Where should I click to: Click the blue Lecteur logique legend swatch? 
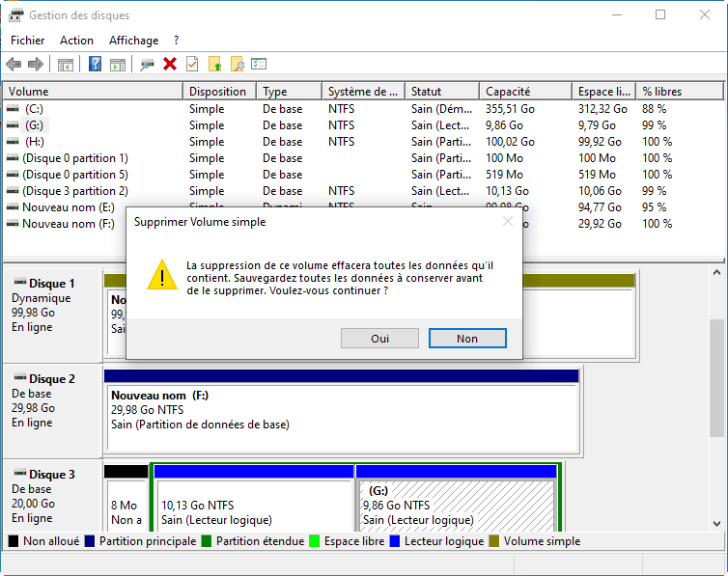click(395, 541)
